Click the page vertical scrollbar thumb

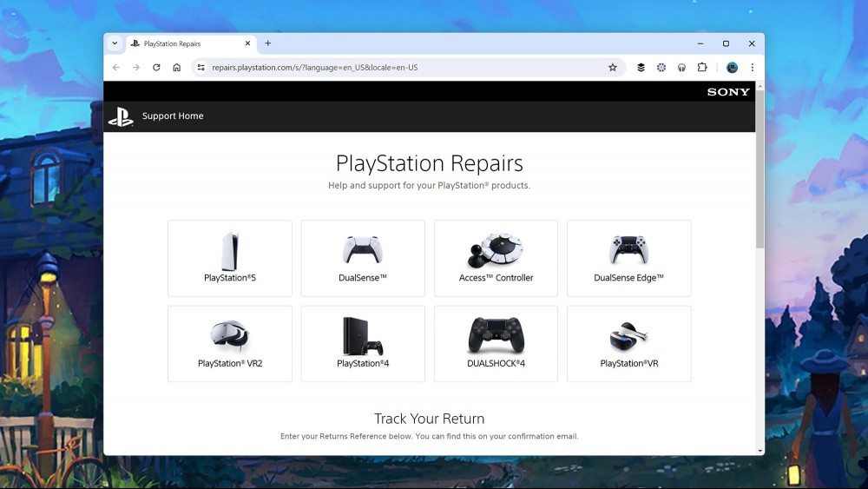click(760, 169)
